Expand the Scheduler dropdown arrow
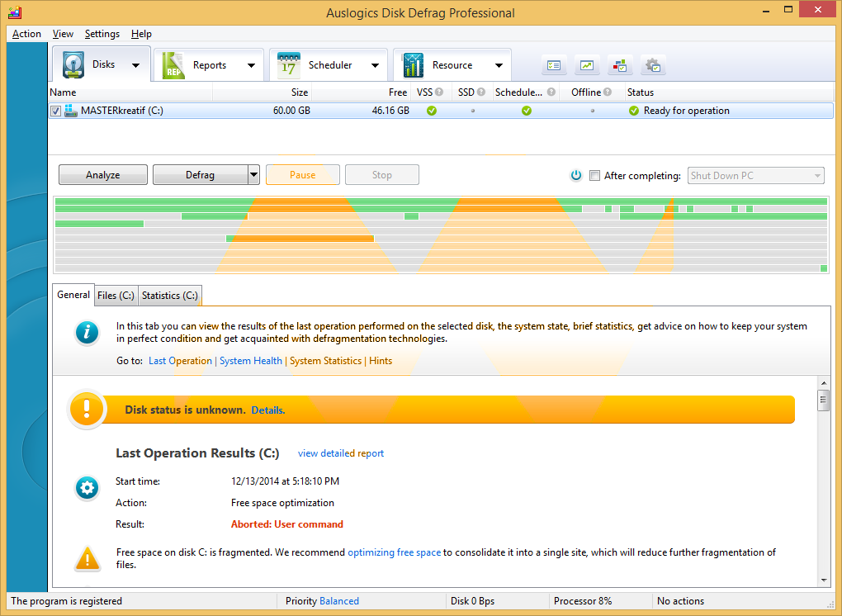This screenshot has height=616, width=842. (x=375, y=65)
